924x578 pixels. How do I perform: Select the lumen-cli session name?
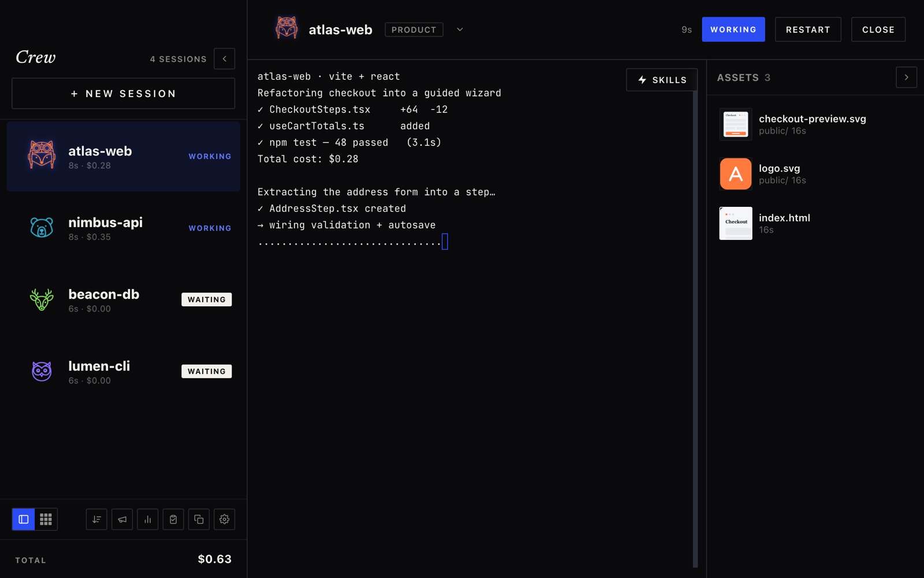(99, 366)
